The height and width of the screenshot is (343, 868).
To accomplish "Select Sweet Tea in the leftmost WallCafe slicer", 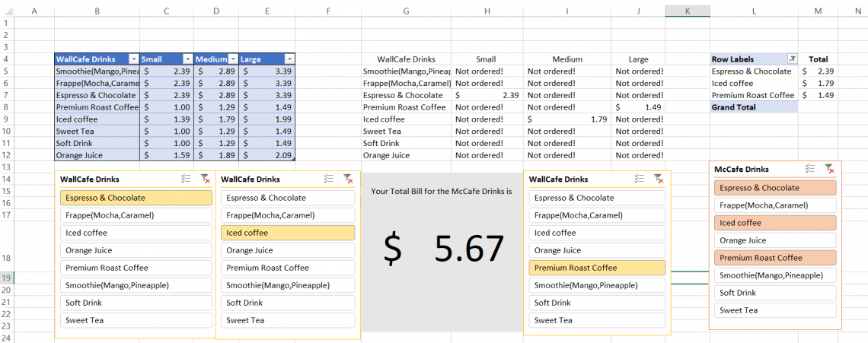I will 136,320.
